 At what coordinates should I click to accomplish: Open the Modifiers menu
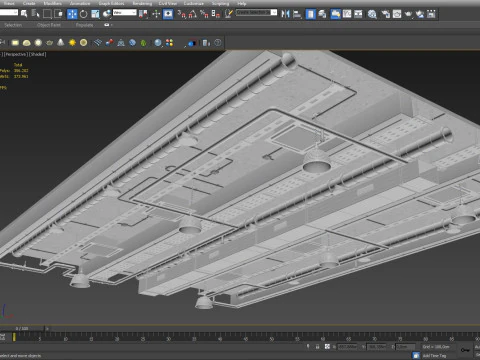click(52, 3)
